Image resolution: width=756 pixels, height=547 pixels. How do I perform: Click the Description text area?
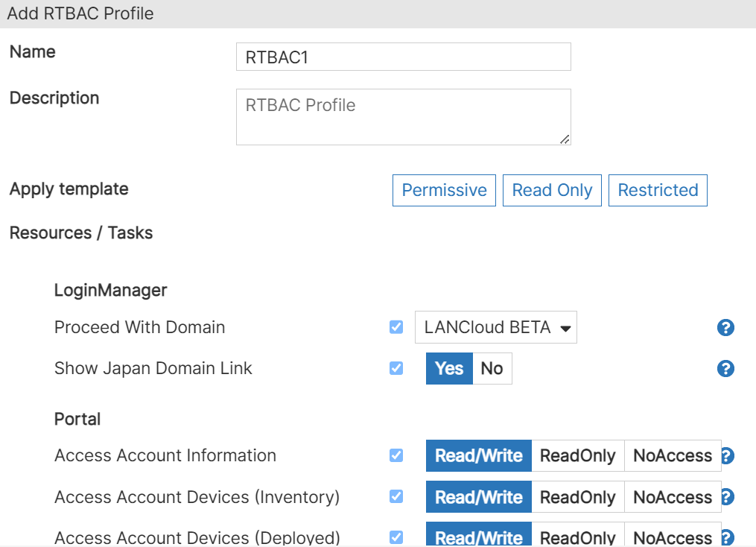(403, 116)
